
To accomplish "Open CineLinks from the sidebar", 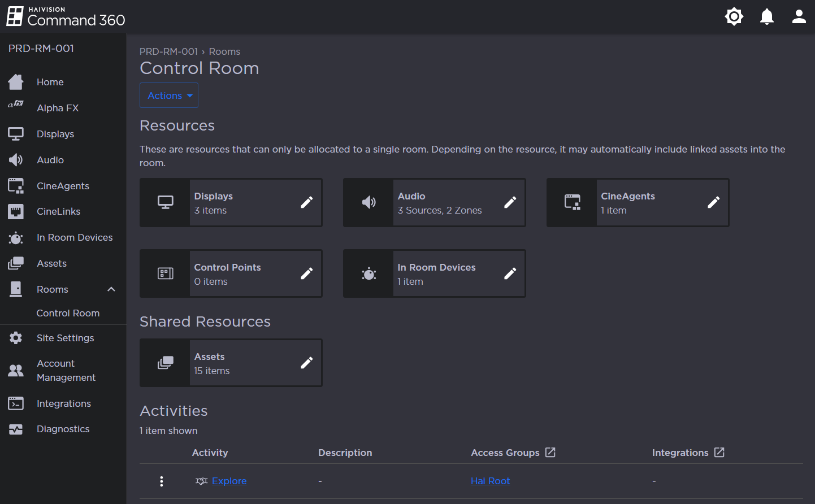I will coord(58,211).
